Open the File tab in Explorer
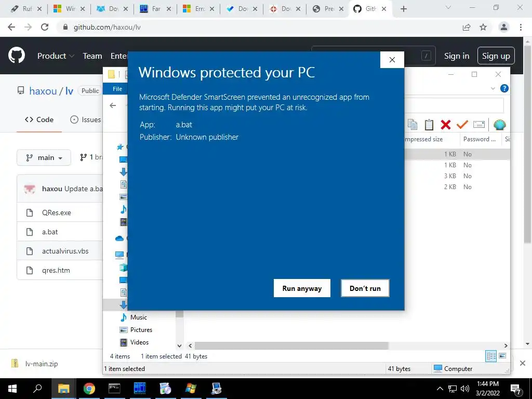The height and width of the screenshot is (399, 532). tap(117, 88)
